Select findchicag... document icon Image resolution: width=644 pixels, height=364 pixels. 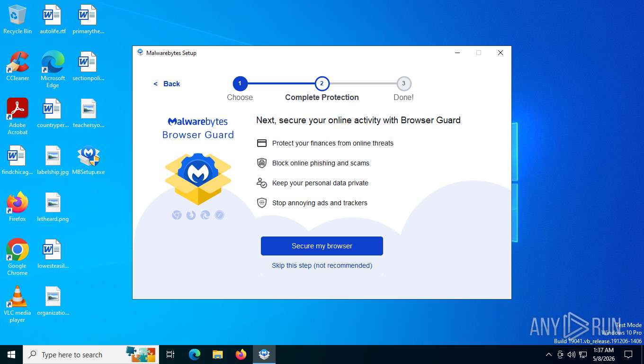point(18,160)
